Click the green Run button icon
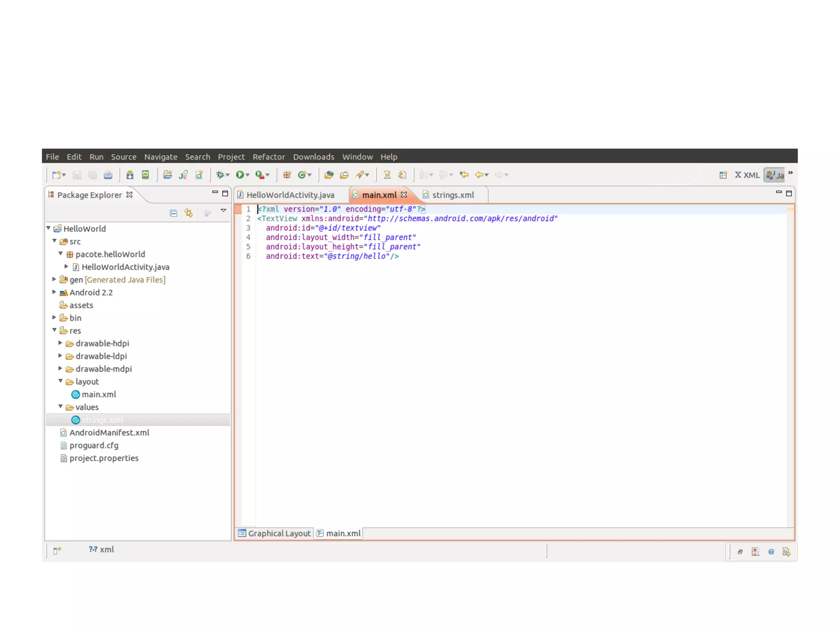840x630 pixels. 240,175
